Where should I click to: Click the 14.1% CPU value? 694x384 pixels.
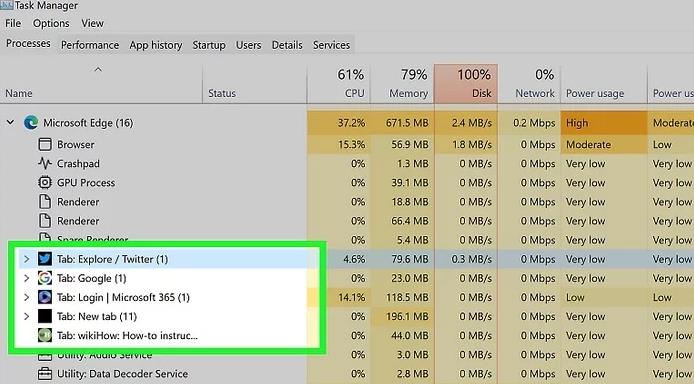[352, 297]
